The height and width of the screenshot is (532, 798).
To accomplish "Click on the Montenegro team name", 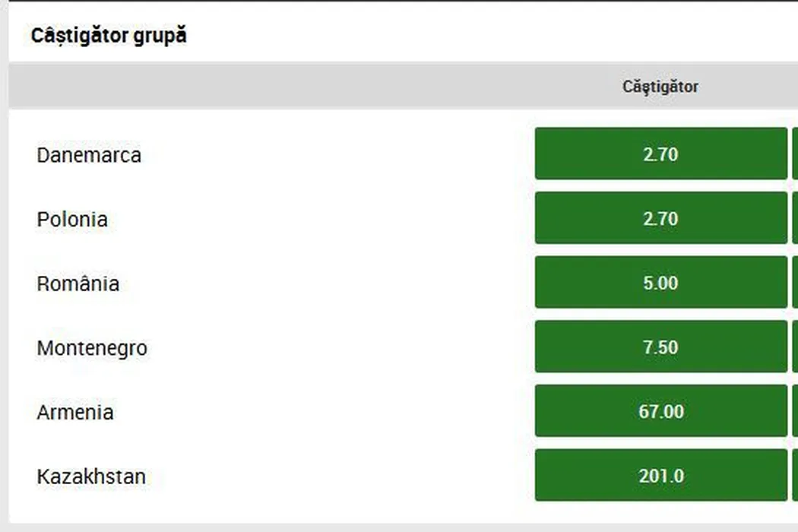I will [x=92, y=348].
